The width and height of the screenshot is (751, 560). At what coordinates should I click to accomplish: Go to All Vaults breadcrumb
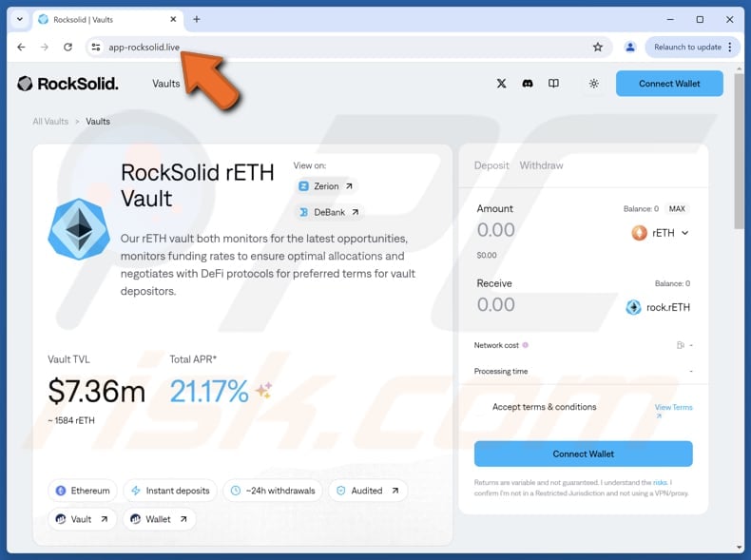(50, 121)
